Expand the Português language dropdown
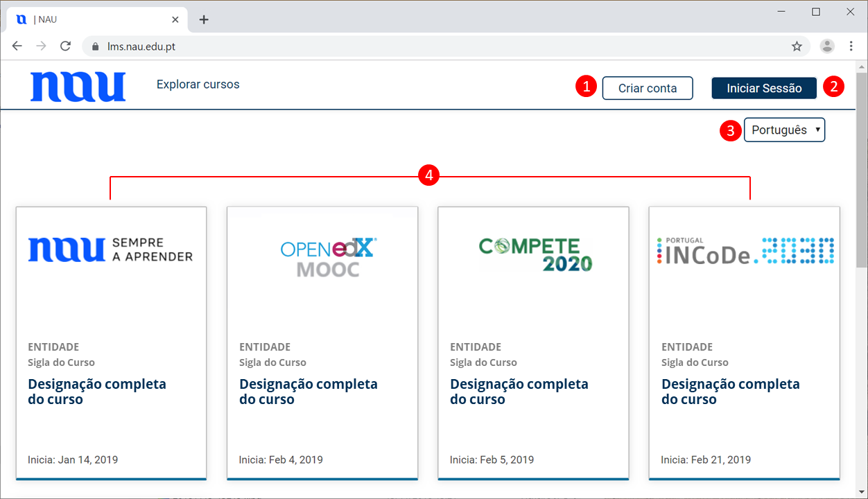 [784, 130]
